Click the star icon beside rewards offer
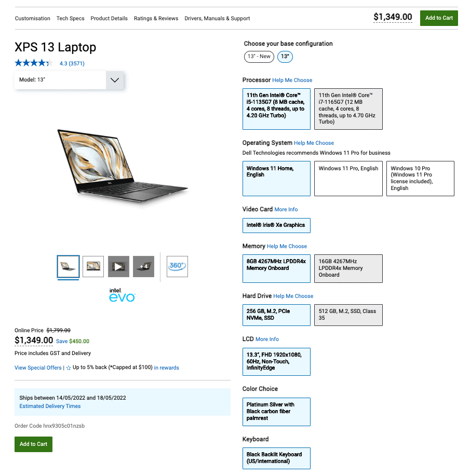470x476 pixels. pos(69,368)
